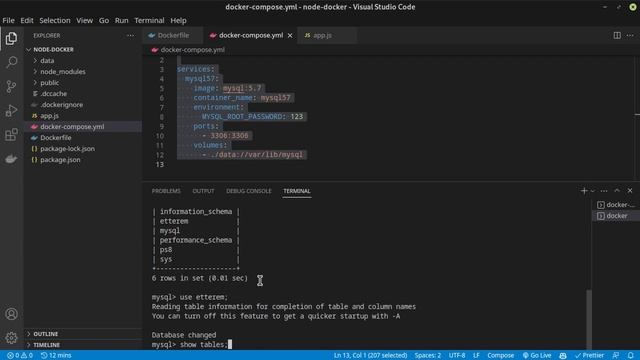This screenshot has width=640, height=360.
Task: Close the terminal panel
Action: click(630, 191)
